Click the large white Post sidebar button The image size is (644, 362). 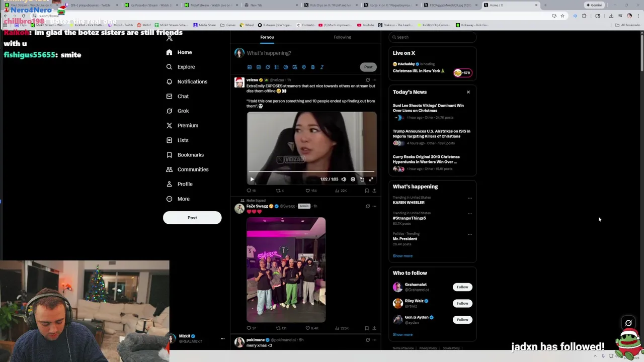tap(192, 218)
